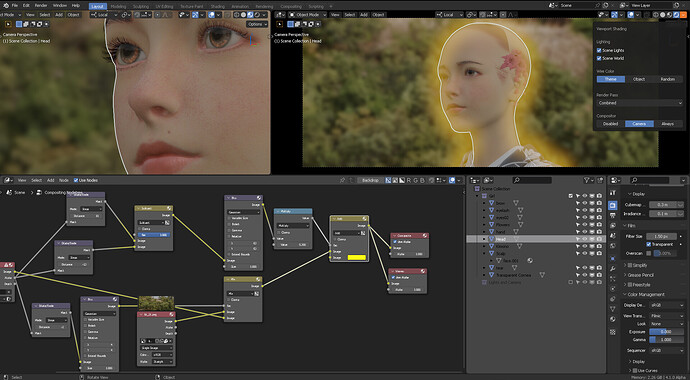Hide the brow object in viewport

tap(585, 203)
